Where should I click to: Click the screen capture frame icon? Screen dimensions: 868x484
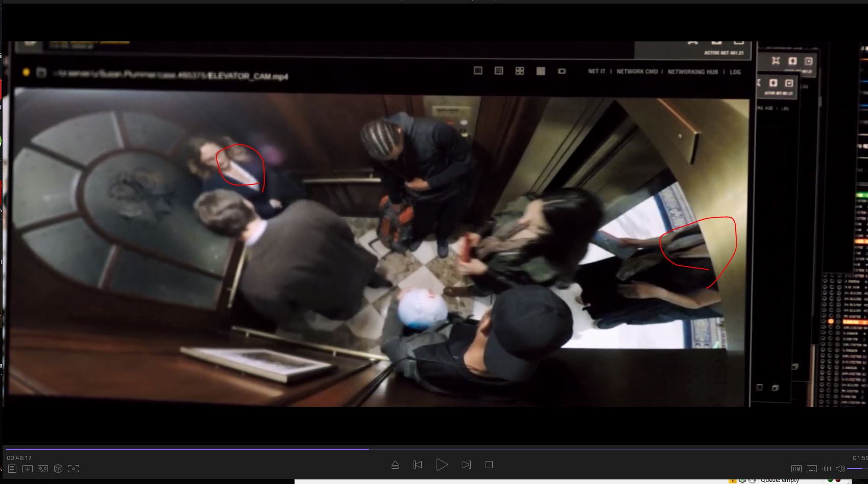(74, 469)
